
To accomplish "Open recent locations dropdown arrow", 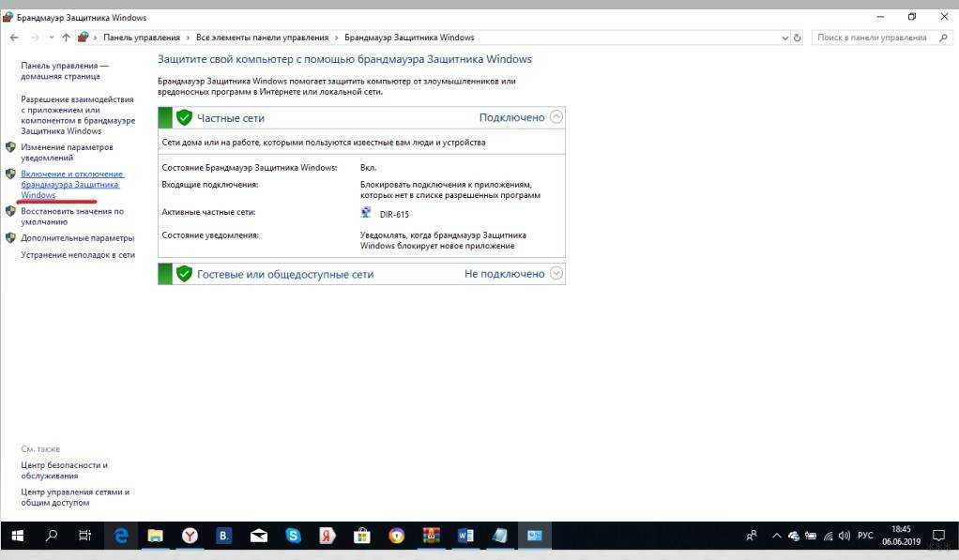I will coord(51,38).
